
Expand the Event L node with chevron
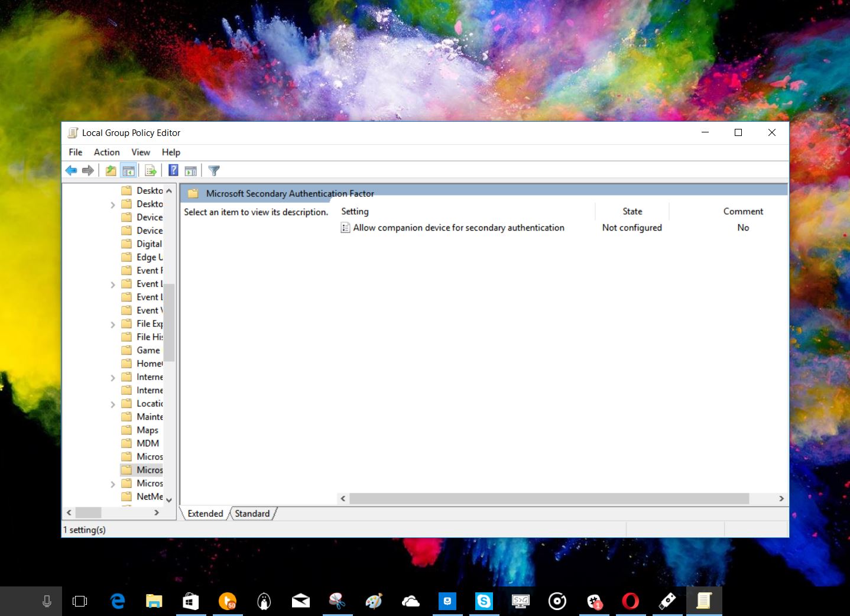[x=113, y=284]
